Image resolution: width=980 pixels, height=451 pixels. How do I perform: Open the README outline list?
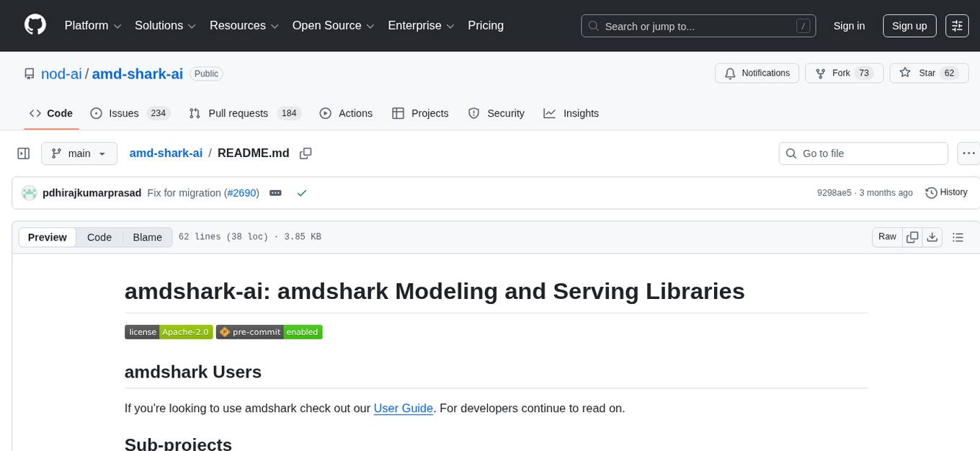pos(958,236)
